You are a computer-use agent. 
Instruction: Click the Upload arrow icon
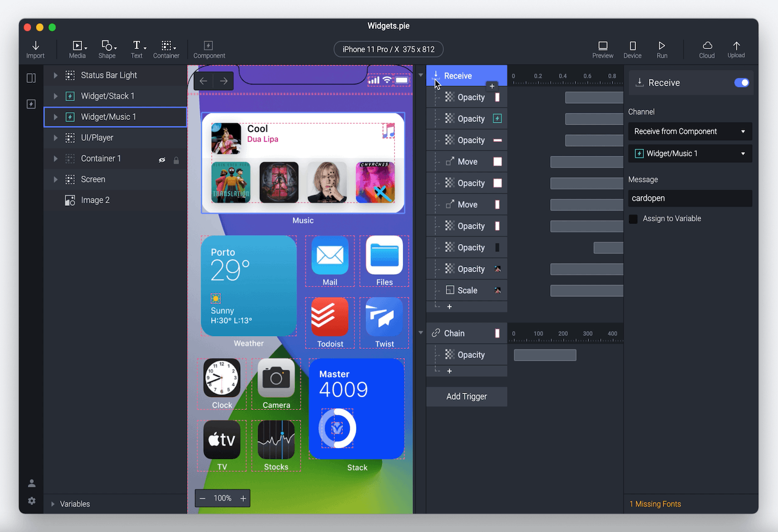click(x=736, y=46)
